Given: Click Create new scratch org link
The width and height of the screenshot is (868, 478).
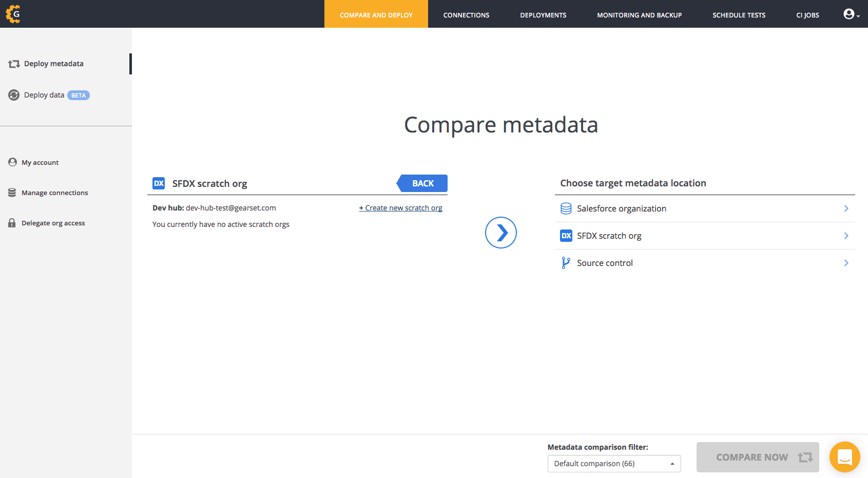Looking at the screenshot, I should (x=400, y=208).
